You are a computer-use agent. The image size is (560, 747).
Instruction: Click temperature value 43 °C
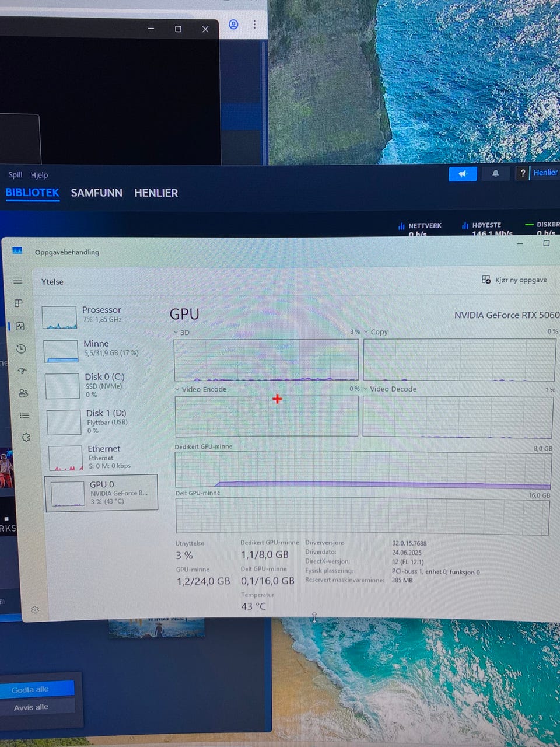254,606
